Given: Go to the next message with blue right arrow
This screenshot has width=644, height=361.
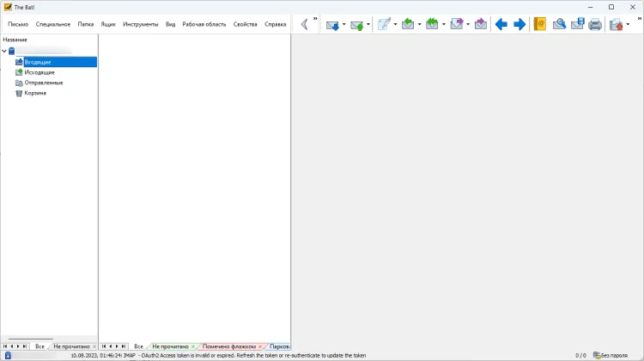Looking at the screenshot, I should tap(519, 24).
